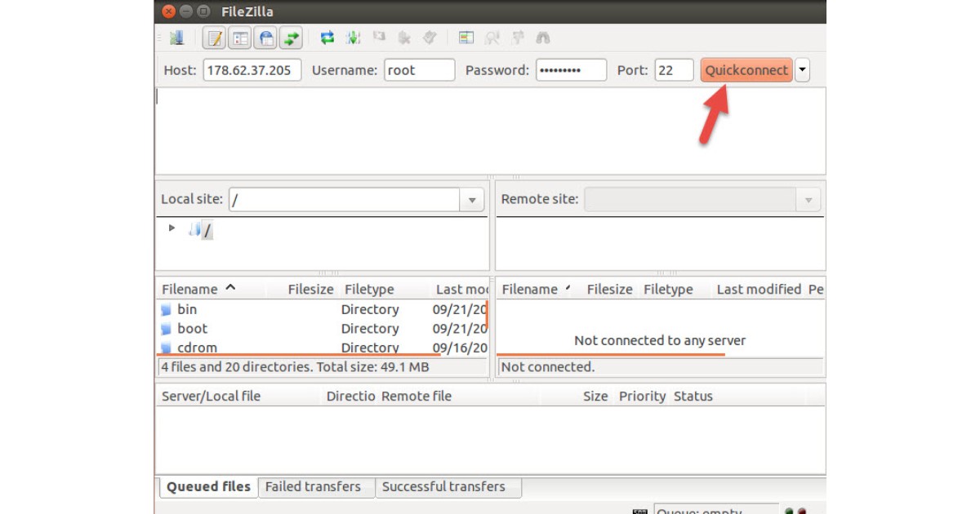Sort local files by Filename column header
The width and height of the screenshot is (980, 514).
coord(189,290)
